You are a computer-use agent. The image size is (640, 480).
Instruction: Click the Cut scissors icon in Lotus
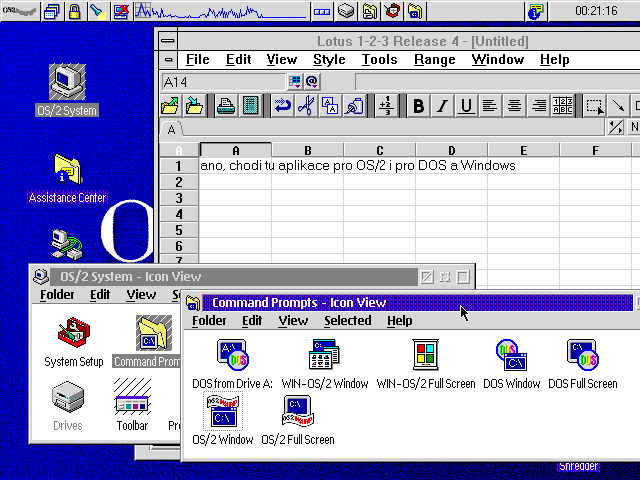(306, 106)
